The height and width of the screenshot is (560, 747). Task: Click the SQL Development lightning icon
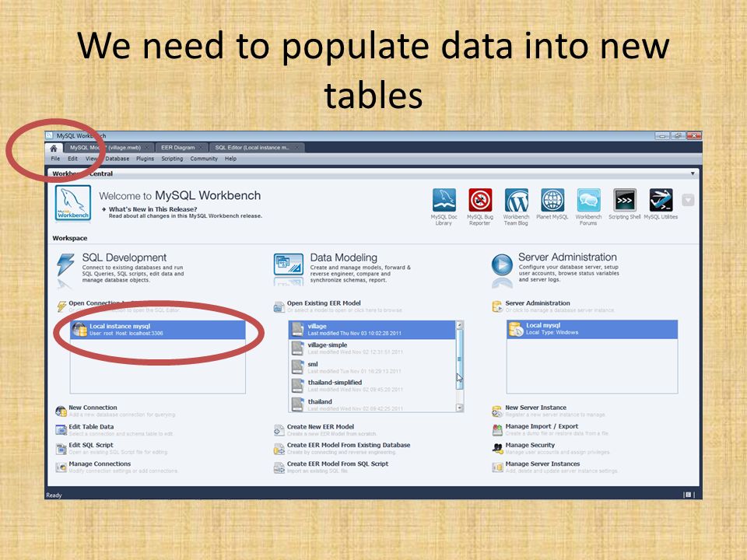65,264
